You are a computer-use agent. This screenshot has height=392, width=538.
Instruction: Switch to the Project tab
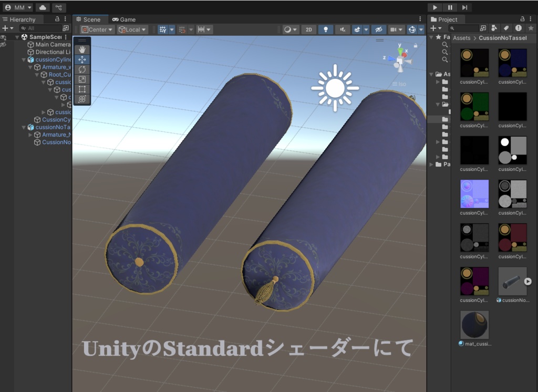pyautogui.click(x=447, y=19)
